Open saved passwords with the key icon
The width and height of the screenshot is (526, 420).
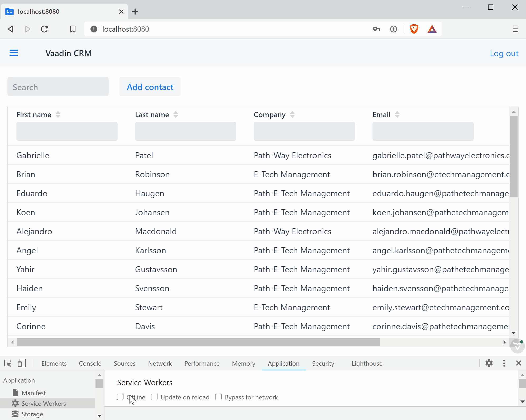(376, 29)
